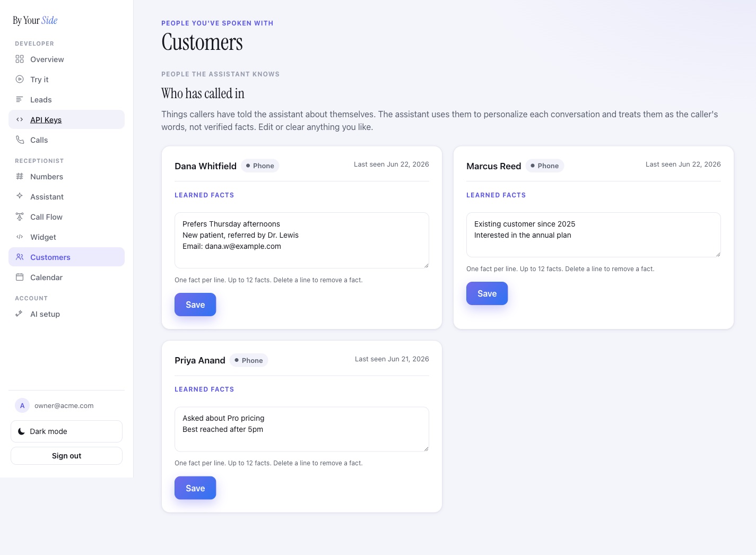Image resolution: width=756 pixels, height=555 pixels.
Task: Open AI setup under Account
Action: click(66, 314)
